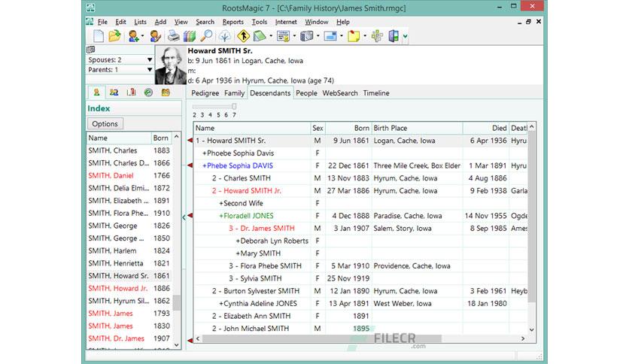Image resolution: width=629 pixels, height=364 pixels.
Task: Open a file with the folder icon
Action: (x=114, y=36)
